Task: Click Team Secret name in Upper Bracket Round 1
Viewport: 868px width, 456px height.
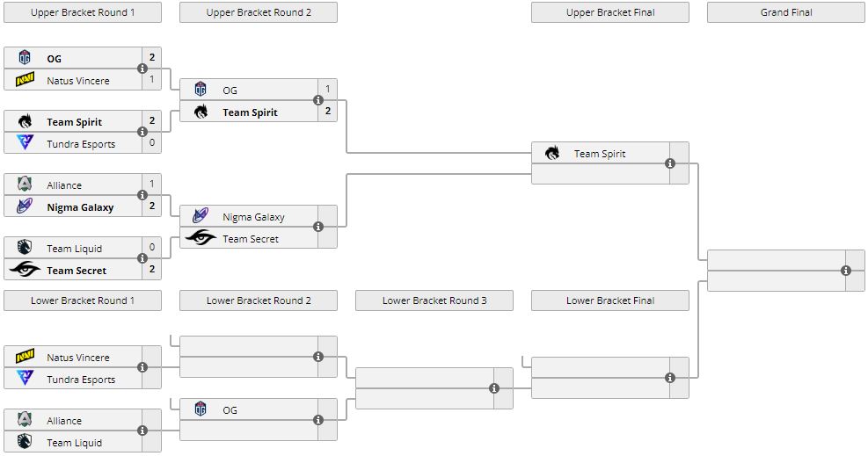Action: (77, 271)
